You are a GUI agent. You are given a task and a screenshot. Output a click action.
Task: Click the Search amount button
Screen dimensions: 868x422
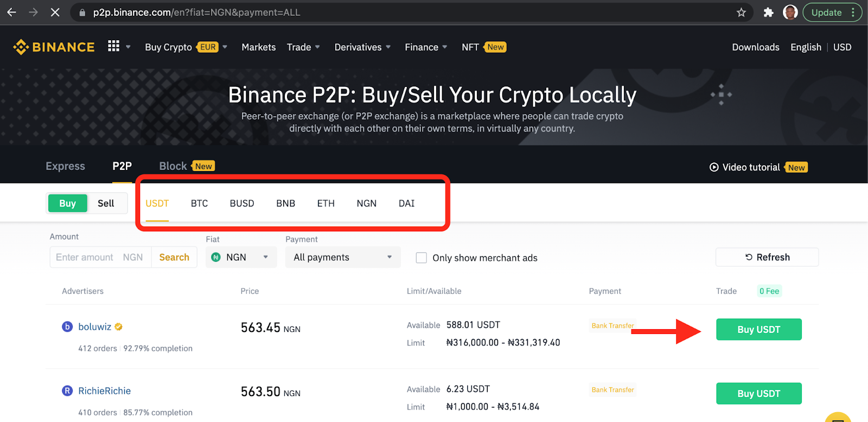[174, 257]
